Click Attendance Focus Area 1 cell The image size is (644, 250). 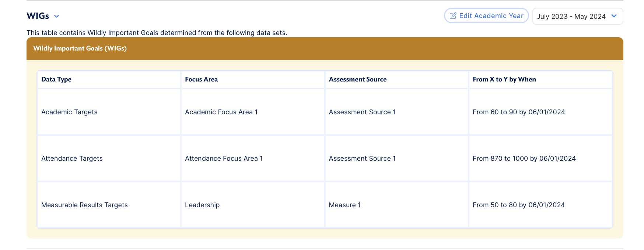pos(224,159)
